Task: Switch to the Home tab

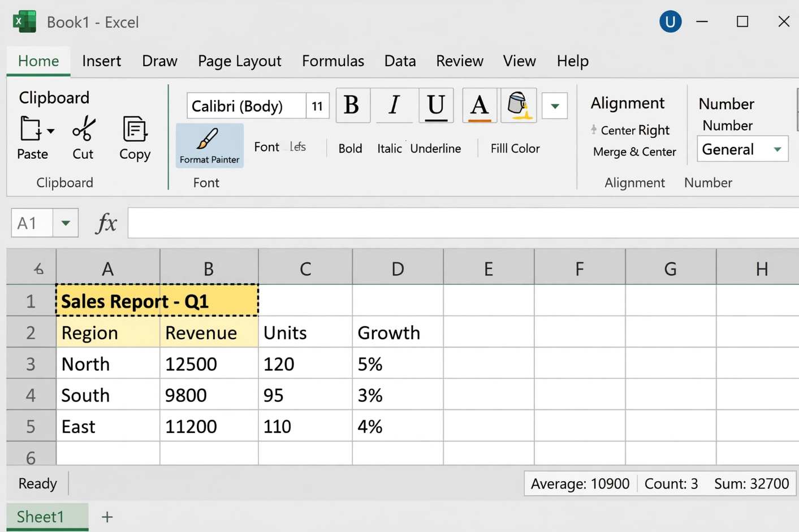Action: click(x=38, y=60)
